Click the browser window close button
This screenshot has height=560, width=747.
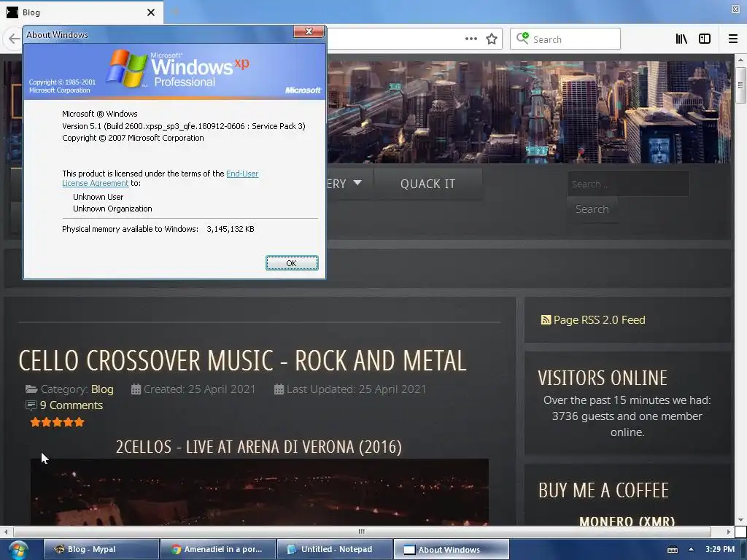(x=735, y=9)
